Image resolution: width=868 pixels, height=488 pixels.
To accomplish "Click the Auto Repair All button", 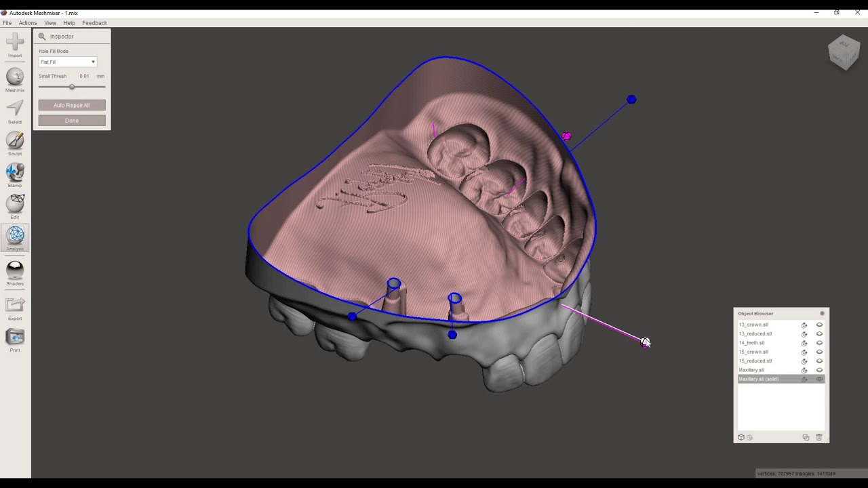I will click(x=72, y=105).
